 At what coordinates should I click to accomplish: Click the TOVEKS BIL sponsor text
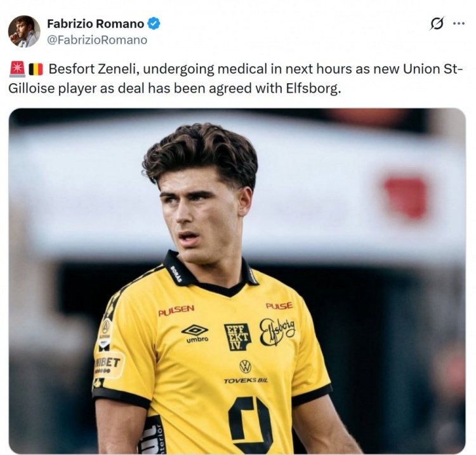coord(246,381)
